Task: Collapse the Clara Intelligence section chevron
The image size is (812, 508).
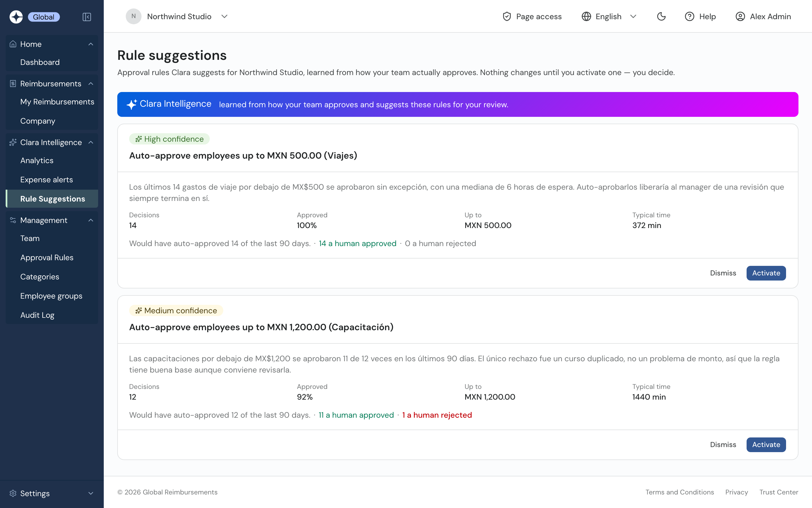Action: (x=91, y=143)
